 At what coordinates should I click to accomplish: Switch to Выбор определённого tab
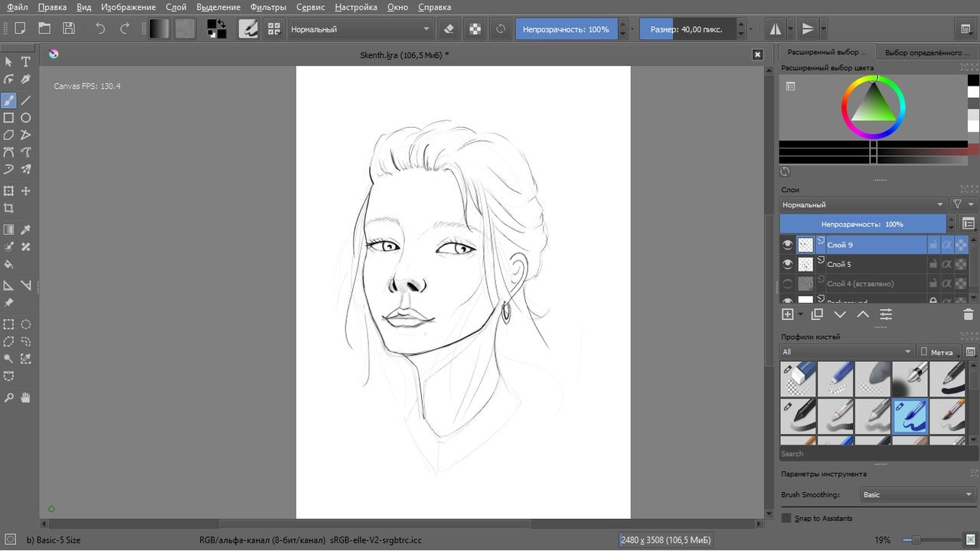point(927,53)
